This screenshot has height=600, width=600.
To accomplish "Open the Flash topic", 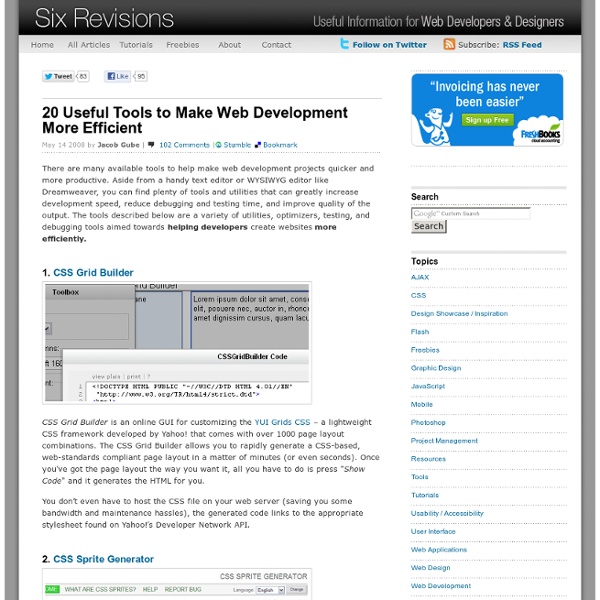I will click(x=420, y=332).
